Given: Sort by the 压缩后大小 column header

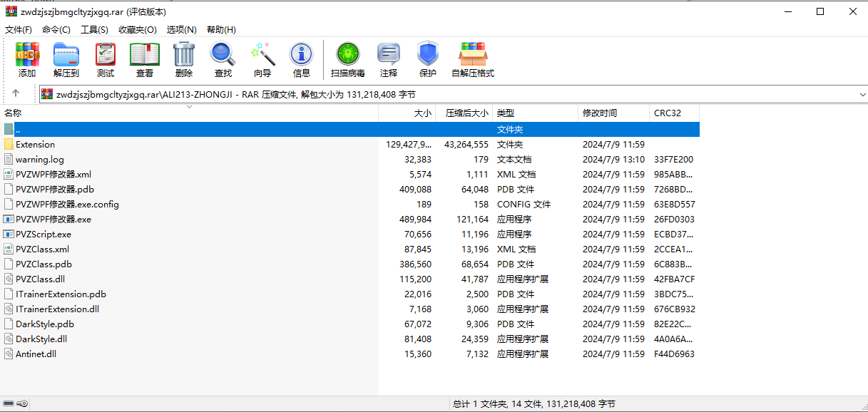Looking at the screenshot, I should tap(464, 113).
